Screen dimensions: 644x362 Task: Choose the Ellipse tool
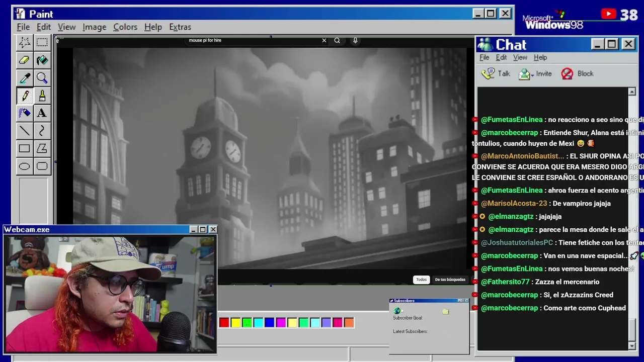tap(24, 166)
